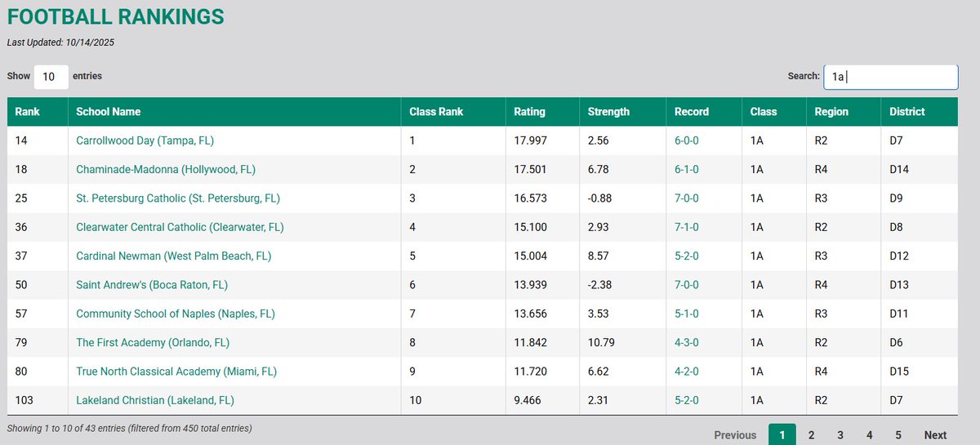Click the showing entries summary text

pyautogui.click(x=129, y=428)
